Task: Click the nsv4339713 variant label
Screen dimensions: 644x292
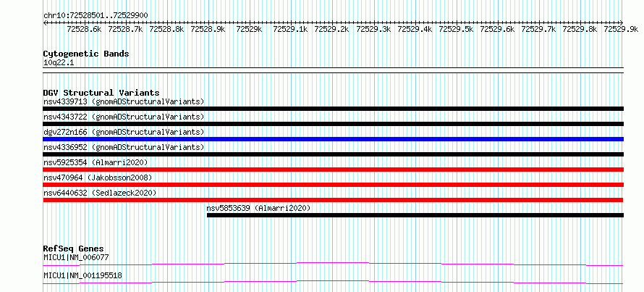Action: click(124, 101)
